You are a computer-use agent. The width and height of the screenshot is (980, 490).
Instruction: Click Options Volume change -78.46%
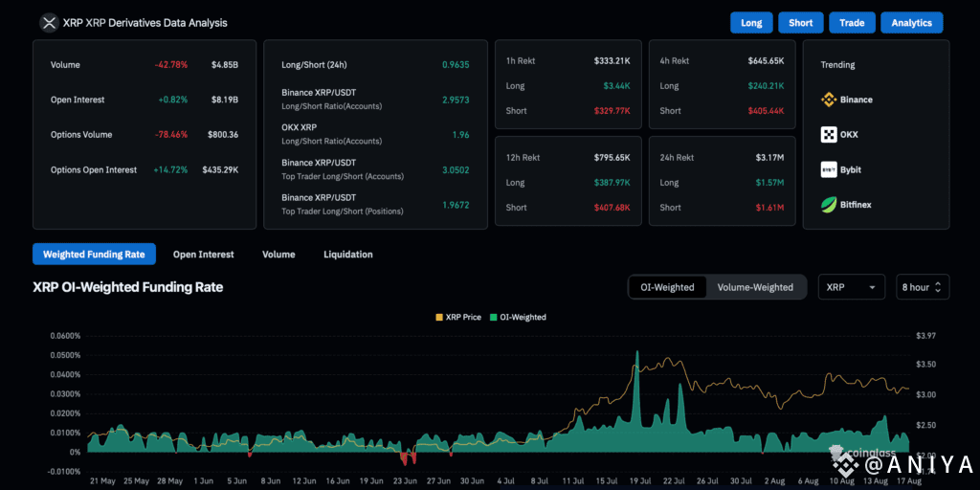170,135
